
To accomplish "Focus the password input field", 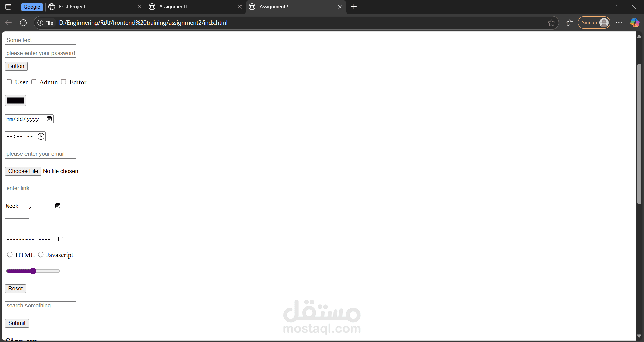I will [41, 53].
